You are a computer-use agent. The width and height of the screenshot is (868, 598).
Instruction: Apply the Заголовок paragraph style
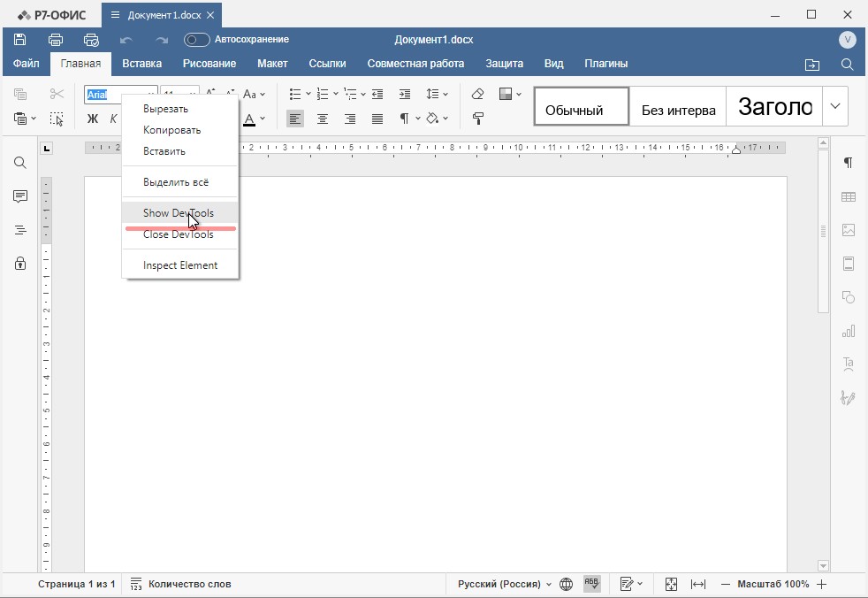(x=773, y=106)
